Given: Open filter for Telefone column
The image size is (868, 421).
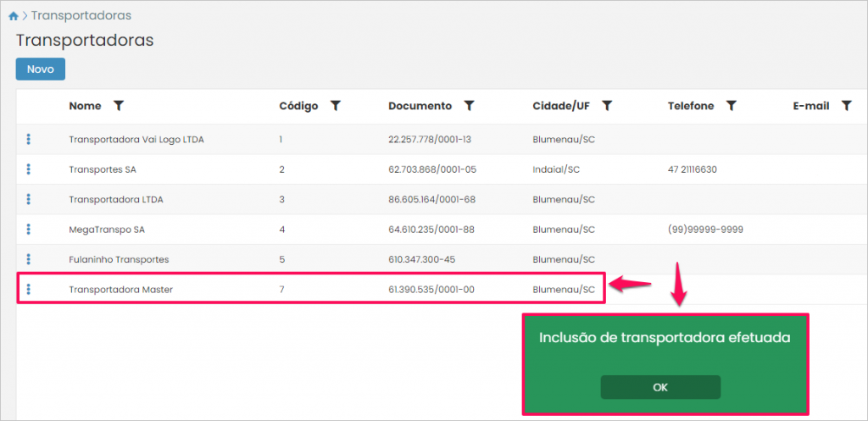Looking at the screenshot, I should tap(731, 106).
